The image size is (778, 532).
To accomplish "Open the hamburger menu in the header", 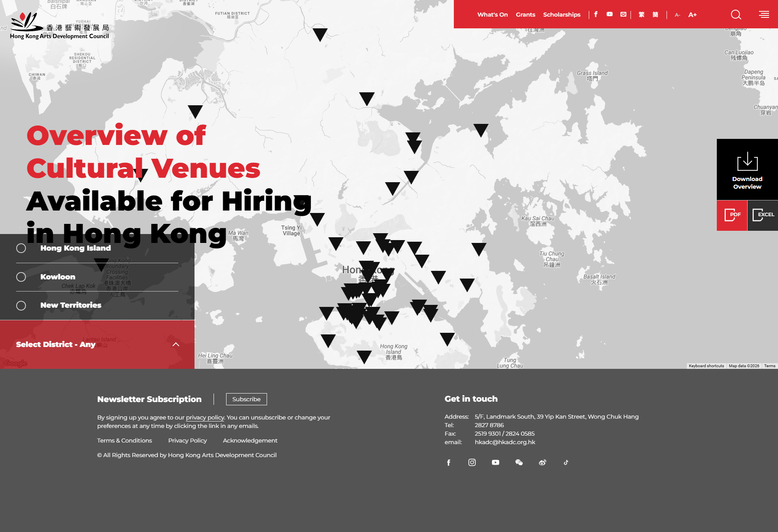I will [764, 15].
